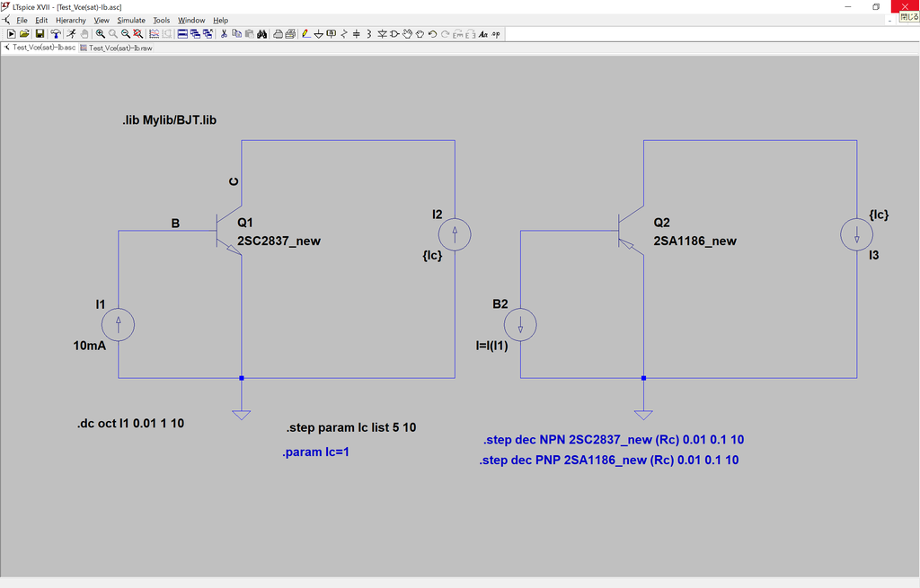The image size is (920, 588).
Task: Click the .step dec NPN 2SC2837_new text
Action: [x=613, y=440]
